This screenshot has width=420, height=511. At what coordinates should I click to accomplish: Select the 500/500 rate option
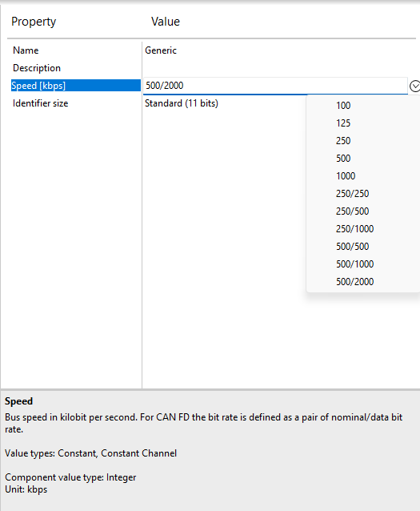(x=363, y=247)
